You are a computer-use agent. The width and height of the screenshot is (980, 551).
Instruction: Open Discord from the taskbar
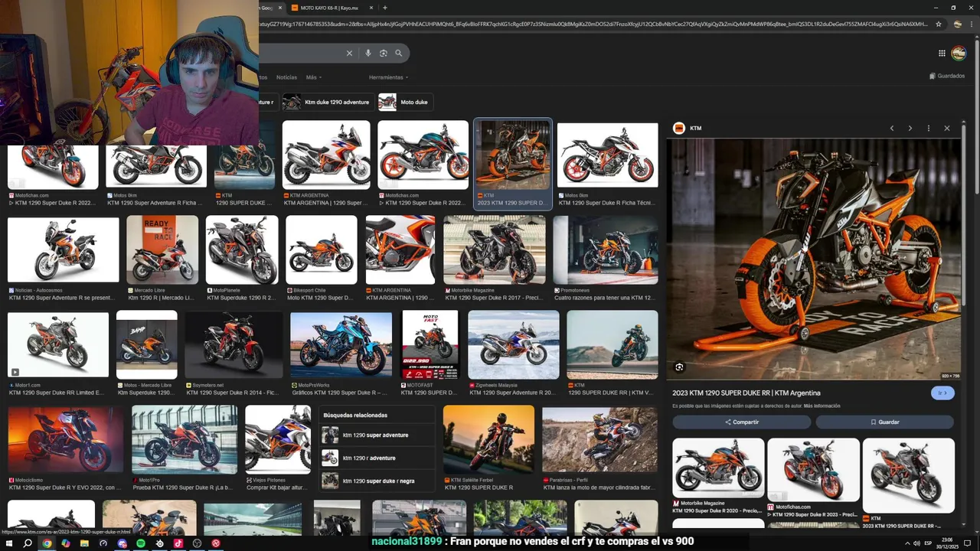pos(122,543)
